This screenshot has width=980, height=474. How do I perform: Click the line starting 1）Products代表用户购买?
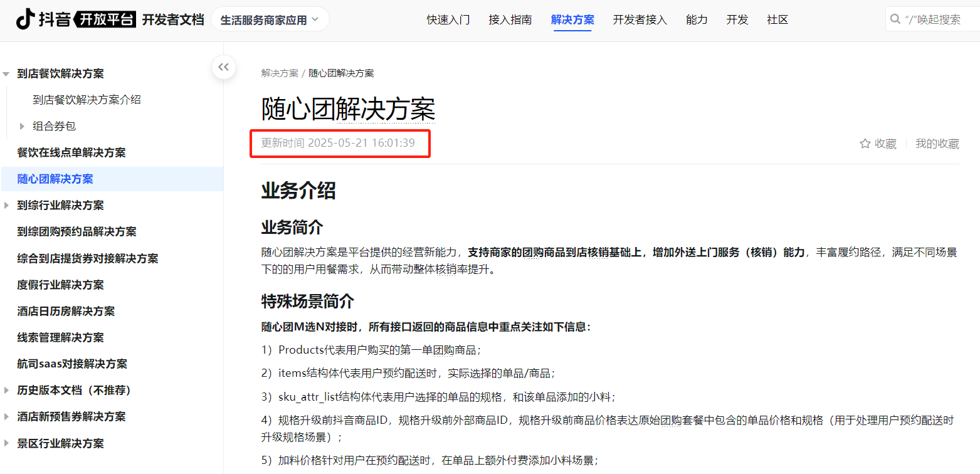click(x=371, y=350)
